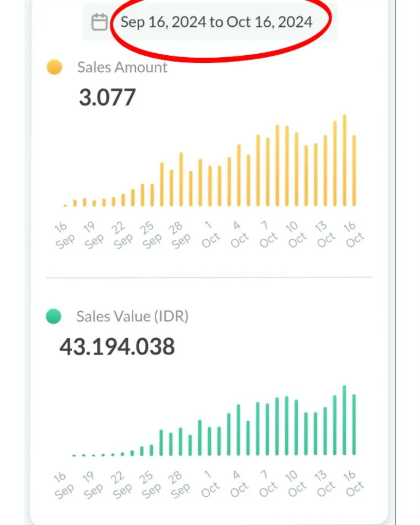The height and width of the screenshot is (525, 420).
Task: Select the last green bar for 16 Oct
Action: 354,425
